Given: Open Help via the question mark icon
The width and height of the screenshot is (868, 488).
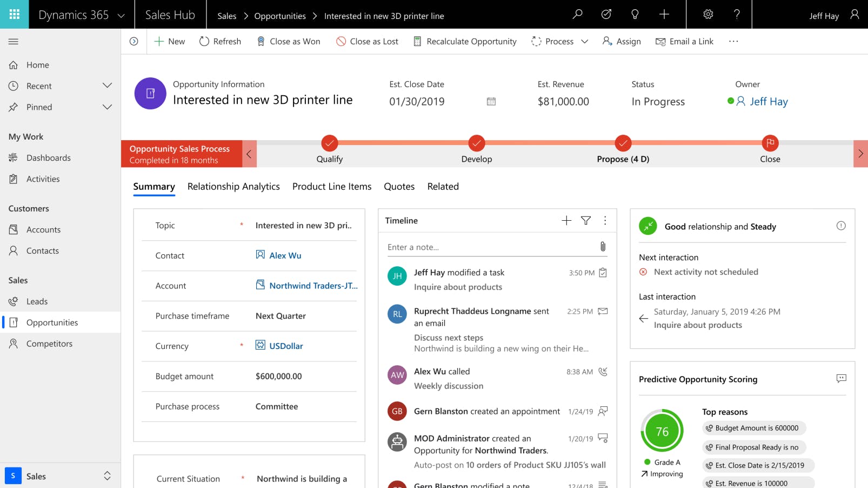Looking at the screenshot, I should (x=736, y=15).
